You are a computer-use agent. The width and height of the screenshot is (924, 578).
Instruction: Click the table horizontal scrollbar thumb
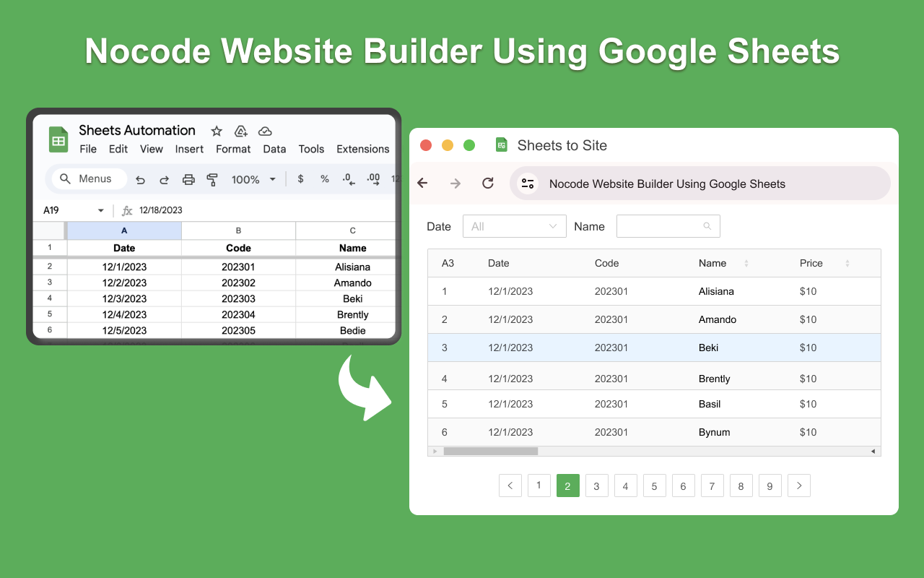(x=491, y=451)
